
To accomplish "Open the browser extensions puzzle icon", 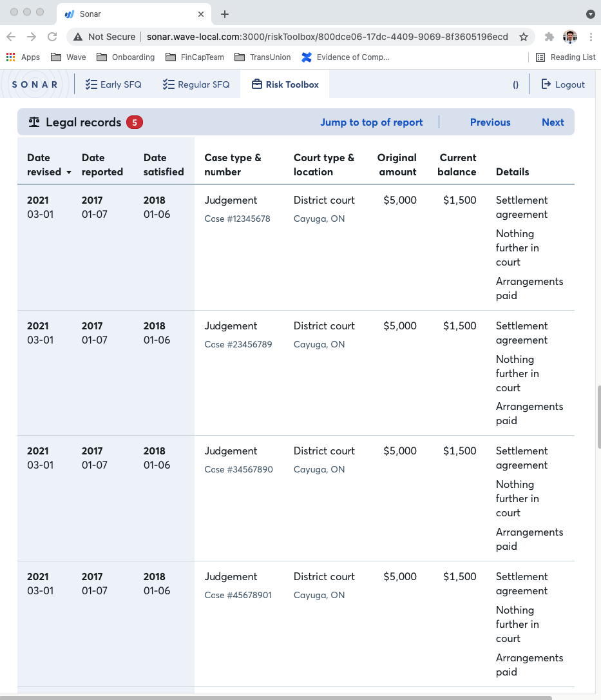I will coord(549,37).
